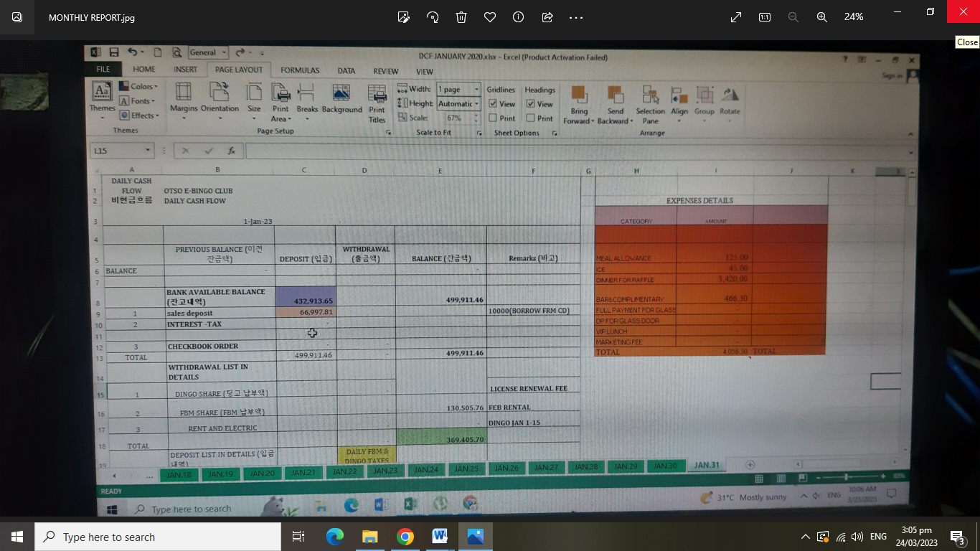This screenshot has height=551, width=980.
Task: Click Print Area in the Excel ribbon
Action: 281,103
